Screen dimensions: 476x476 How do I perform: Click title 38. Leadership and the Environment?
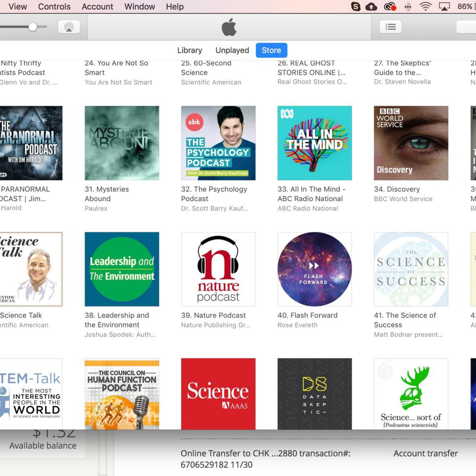117,320
